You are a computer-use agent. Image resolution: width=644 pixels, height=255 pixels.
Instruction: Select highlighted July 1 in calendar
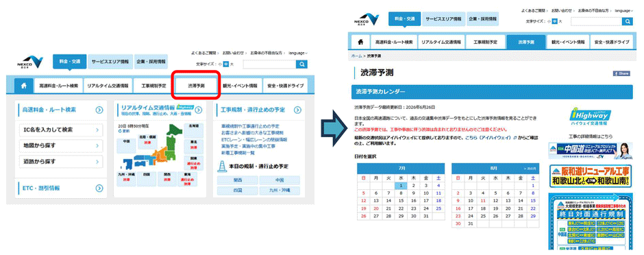click(x=401, y=186)
